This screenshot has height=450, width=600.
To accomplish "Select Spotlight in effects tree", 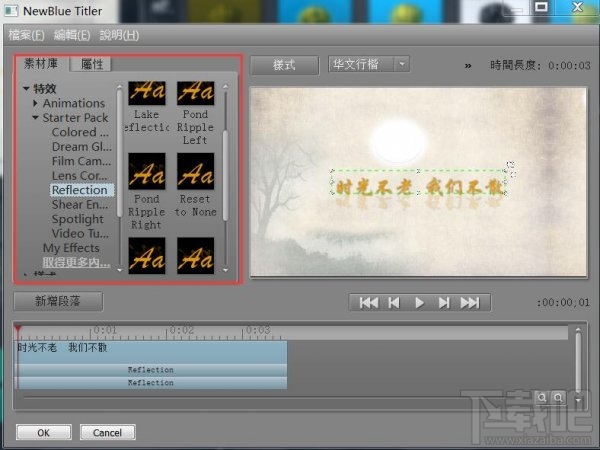I will (x=78, y=219).
